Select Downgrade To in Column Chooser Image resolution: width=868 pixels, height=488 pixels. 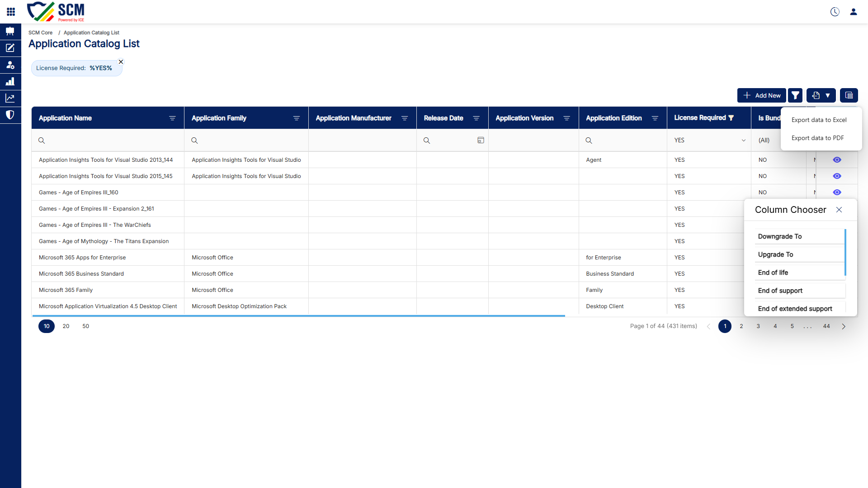pyautogui.click(x=799, y=236)
